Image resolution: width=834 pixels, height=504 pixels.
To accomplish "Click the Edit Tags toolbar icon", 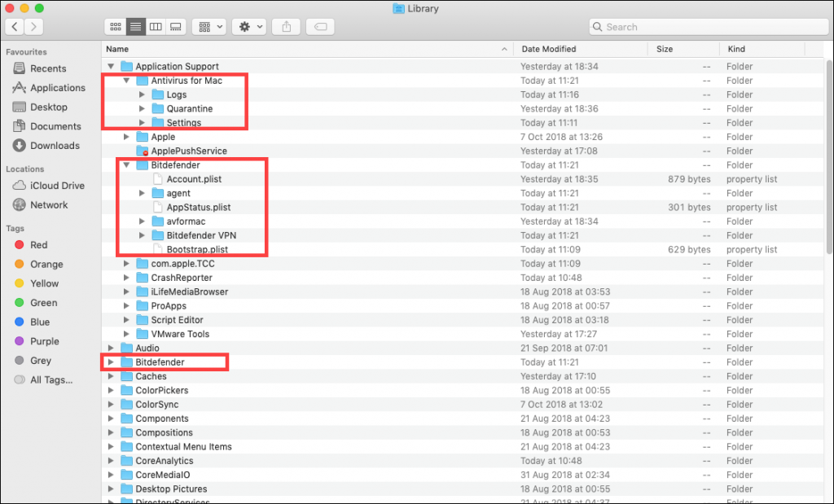I will tap(320, 27).
